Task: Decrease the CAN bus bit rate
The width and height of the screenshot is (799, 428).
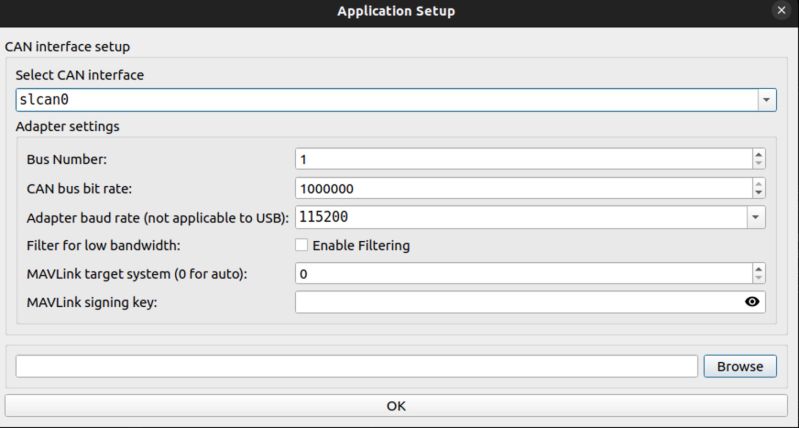Action: pos(759,193)
